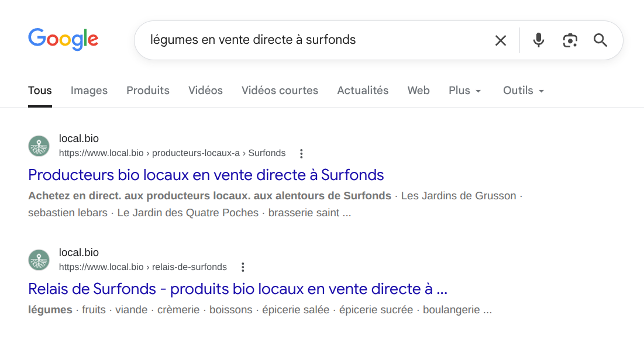
Task: Start voice search with the microphone icon
Action: [x=539, y=40]
